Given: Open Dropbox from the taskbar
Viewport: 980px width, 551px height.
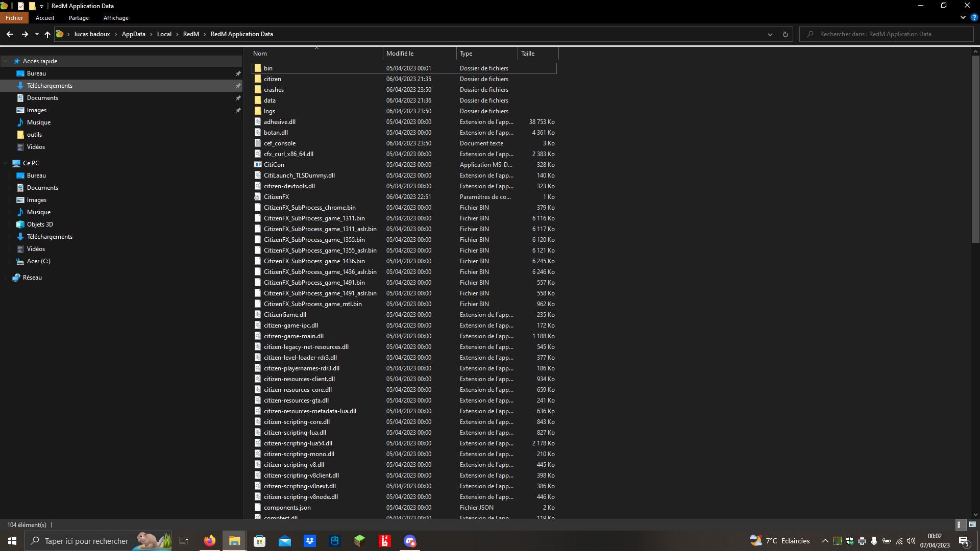Looking at the screenshot, I should tap(309, 541).
